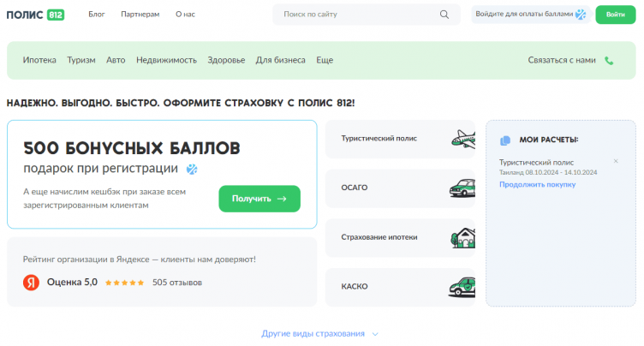Select the Страхование ипотеки card

pyautogui.click(x=400, y=237)
